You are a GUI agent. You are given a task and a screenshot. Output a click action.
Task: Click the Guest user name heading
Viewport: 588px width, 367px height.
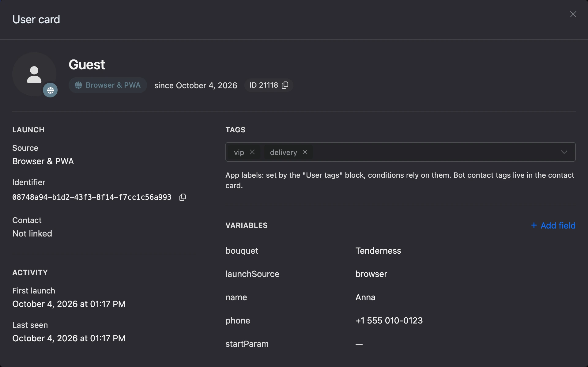click(87, 65)
